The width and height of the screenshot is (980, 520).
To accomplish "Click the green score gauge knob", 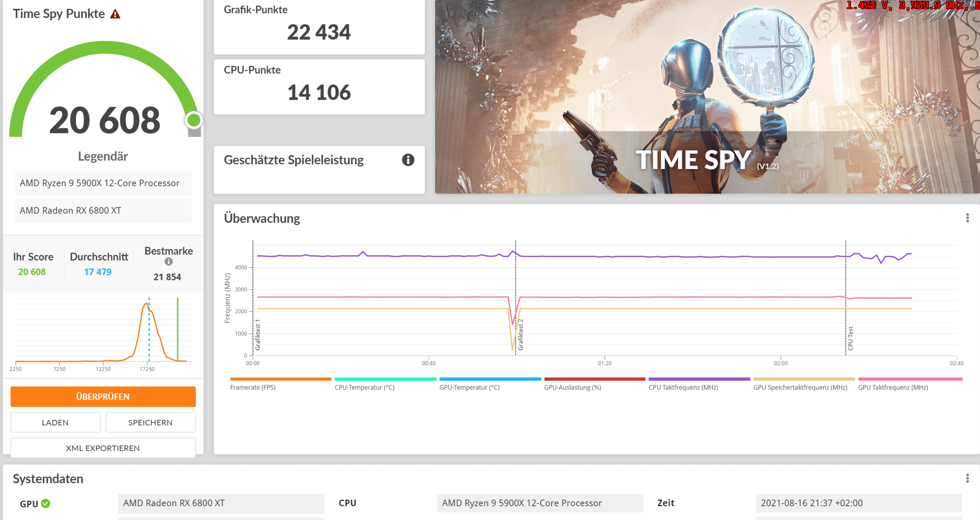I will pyautogui.click(x=194, y=120).
